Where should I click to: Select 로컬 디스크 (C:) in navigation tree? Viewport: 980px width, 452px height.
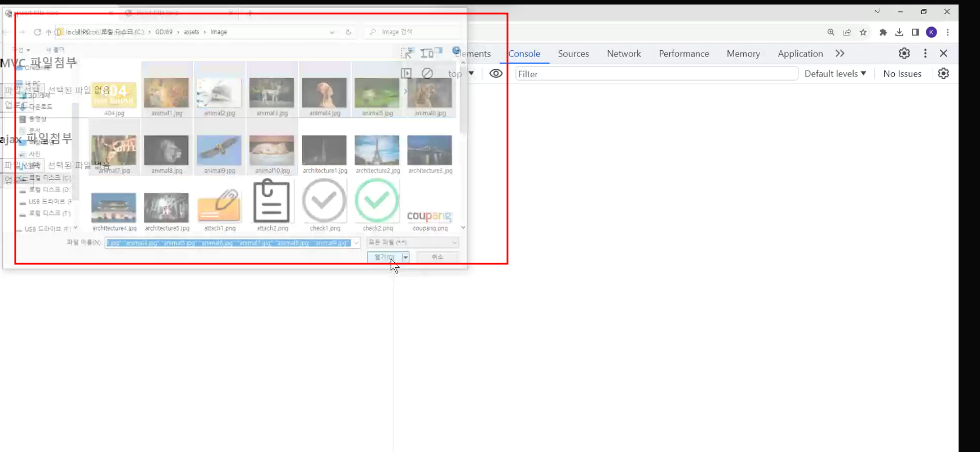[x=45, y=178]
